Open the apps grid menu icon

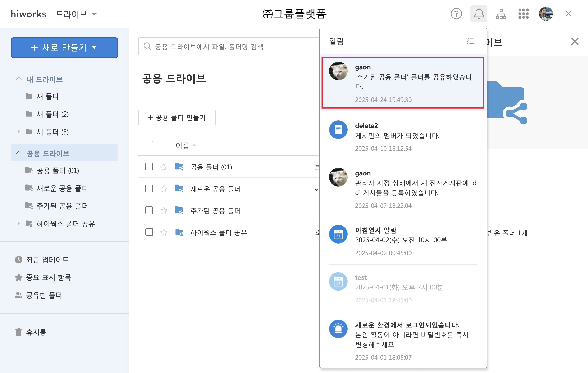(523, 14)
